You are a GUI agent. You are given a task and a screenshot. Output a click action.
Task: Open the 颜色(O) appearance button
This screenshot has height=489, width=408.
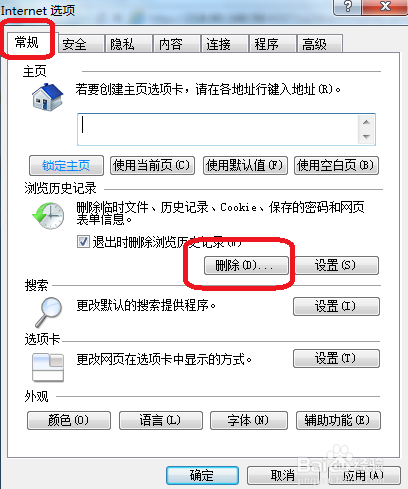point(69,420)
